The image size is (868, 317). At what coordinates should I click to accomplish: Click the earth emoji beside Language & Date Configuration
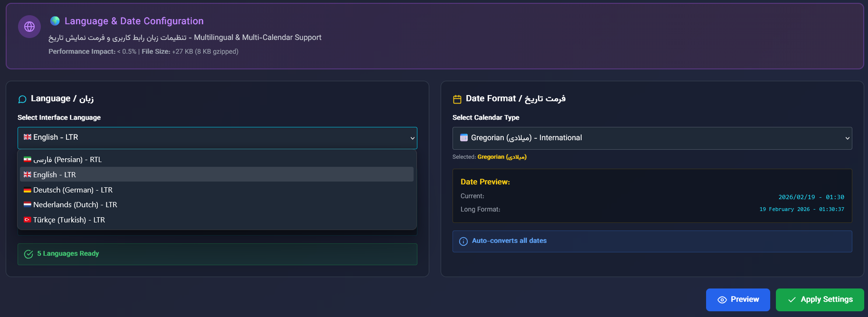point(55,21)
